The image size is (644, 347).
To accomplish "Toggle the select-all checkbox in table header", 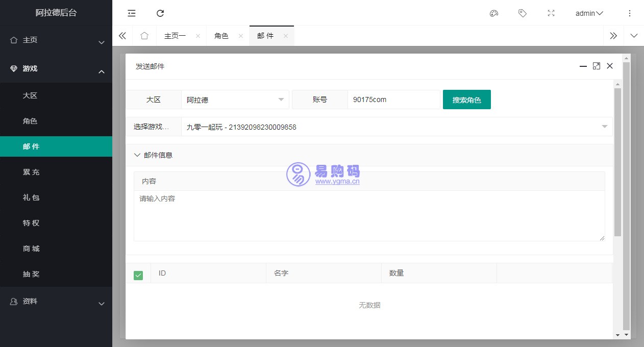I will (x=138, y=276).
